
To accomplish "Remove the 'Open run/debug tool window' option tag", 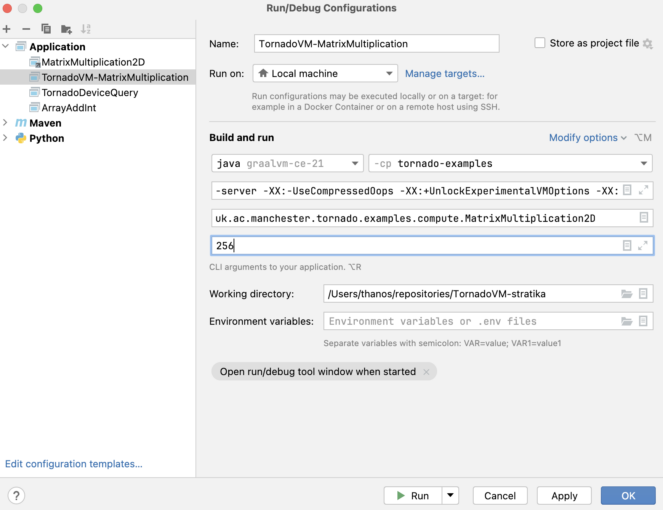I will (426, 372).
